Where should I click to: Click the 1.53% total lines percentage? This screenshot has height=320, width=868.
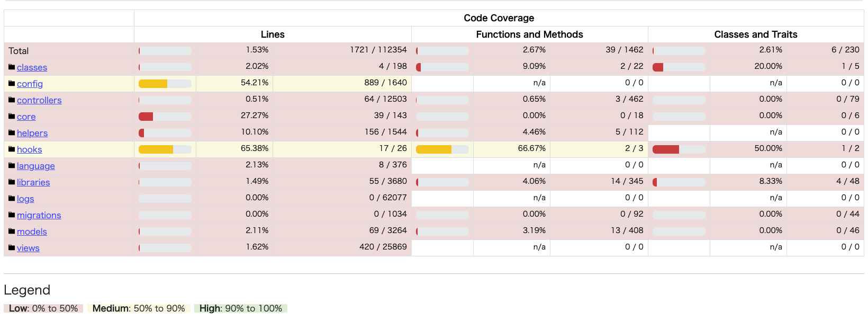[x=257, y=50]
